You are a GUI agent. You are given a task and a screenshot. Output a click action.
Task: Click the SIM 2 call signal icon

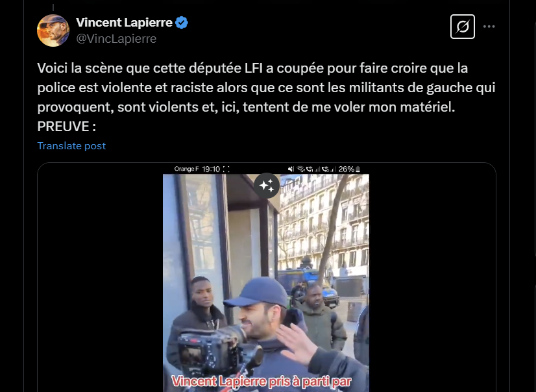pos(329,169)
